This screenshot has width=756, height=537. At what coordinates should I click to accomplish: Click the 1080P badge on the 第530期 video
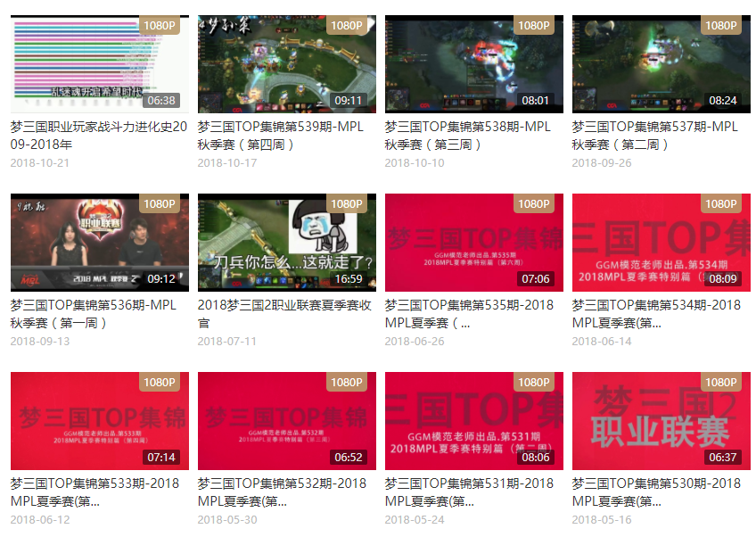[721, 382]
